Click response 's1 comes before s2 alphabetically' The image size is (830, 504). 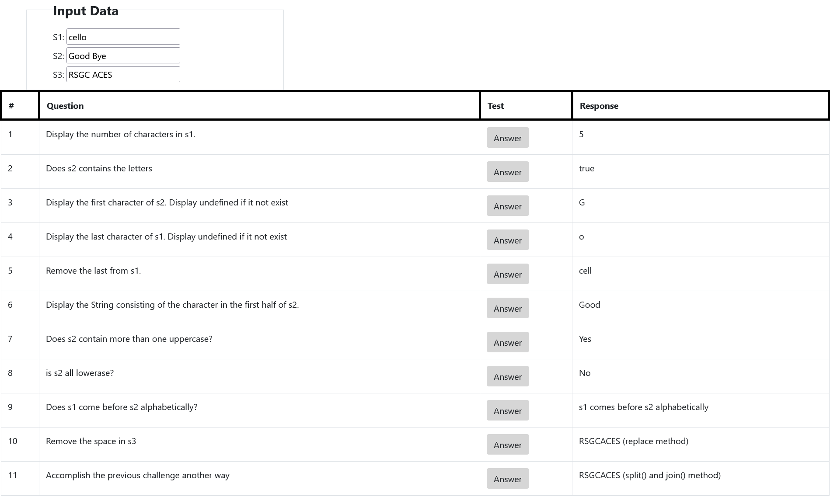644,407
